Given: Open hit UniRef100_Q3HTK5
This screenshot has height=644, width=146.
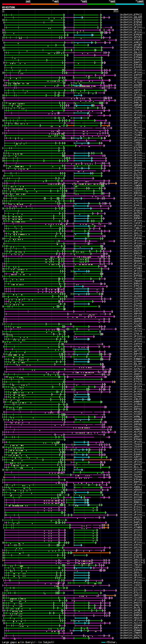Looking at the screenshot, I should tap(131, 75).
